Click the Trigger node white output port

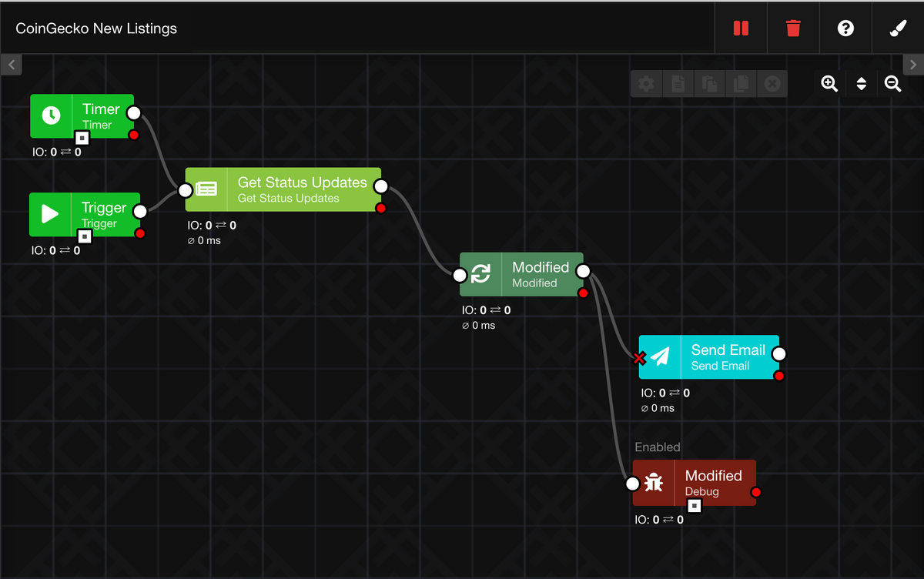coord(140,211)
